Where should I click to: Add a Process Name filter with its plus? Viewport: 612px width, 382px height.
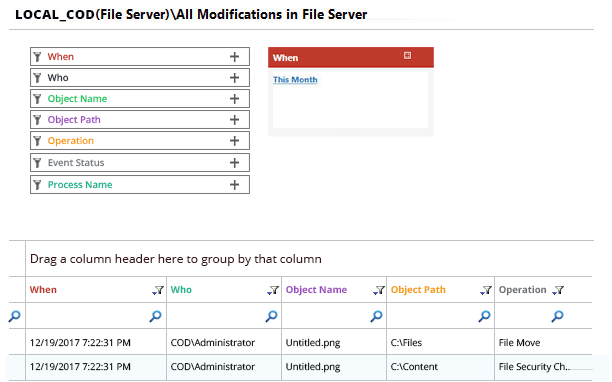point(234,185)
